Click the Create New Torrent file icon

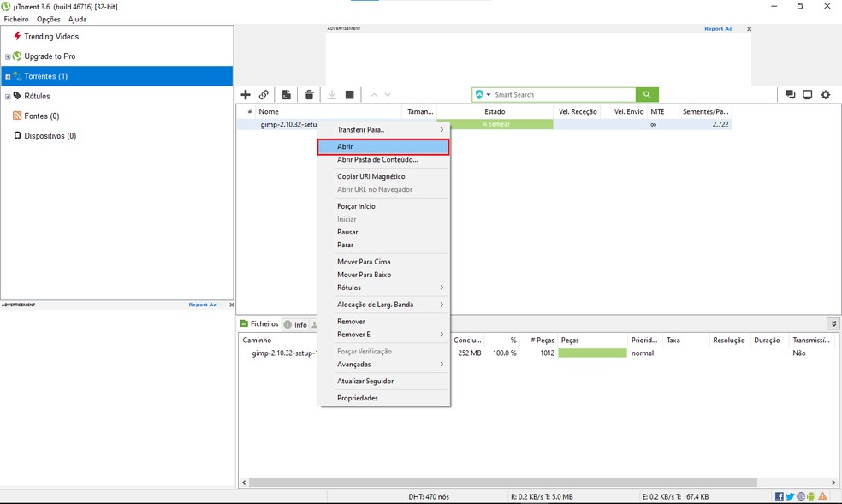[x=286, y=94]
